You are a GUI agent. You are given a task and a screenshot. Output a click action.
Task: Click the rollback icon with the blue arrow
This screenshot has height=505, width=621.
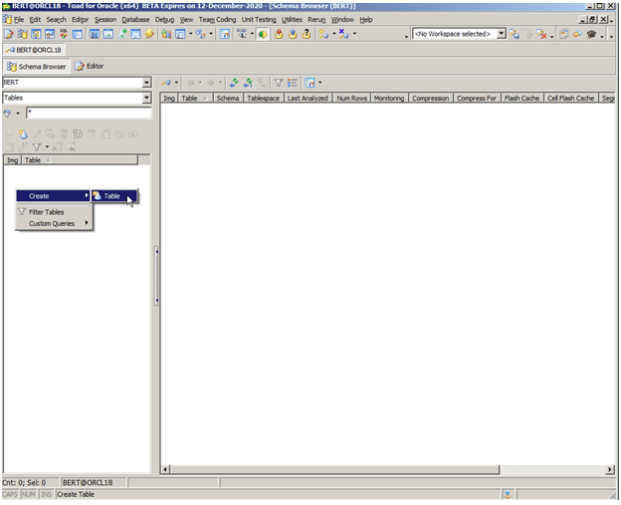point(292,34)
